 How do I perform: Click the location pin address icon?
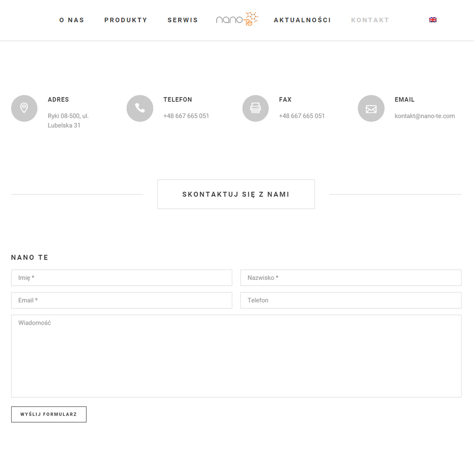click(x=24, y=108)
